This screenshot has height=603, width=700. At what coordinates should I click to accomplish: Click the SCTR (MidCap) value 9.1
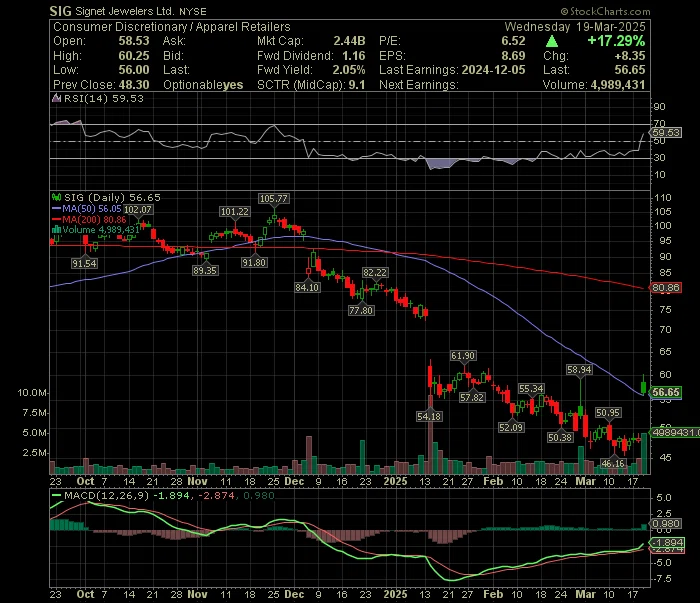357,85
